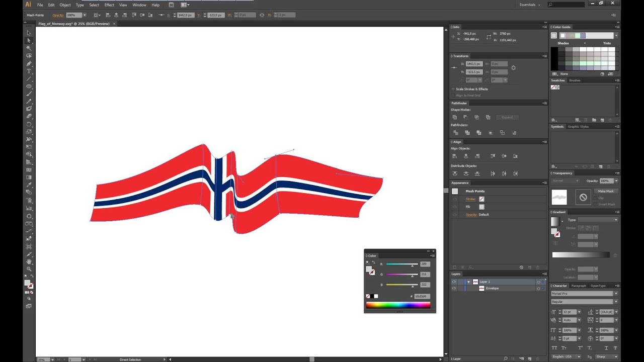Click Vertical Distribute Top icon

pyautogui.click(x=455, y=173)
